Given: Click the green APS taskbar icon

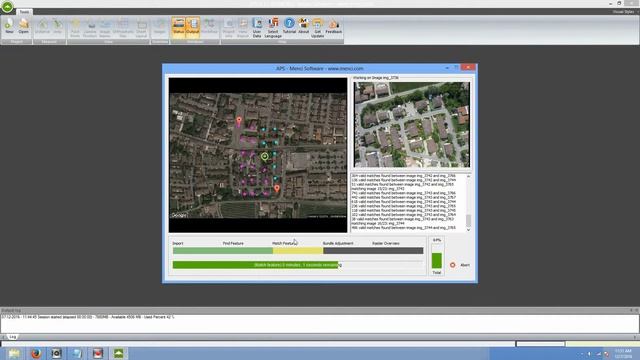Looking at the screenshot, I should tap(119, 353).
